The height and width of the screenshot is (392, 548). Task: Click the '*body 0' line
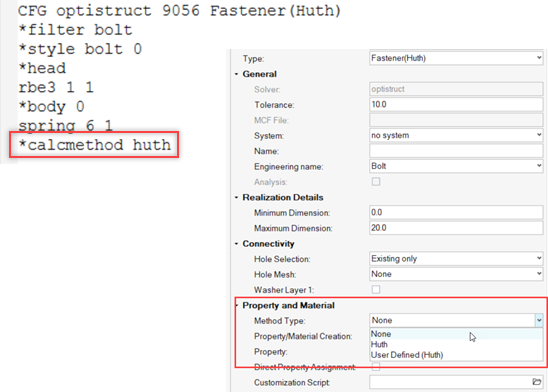[51, 107]
